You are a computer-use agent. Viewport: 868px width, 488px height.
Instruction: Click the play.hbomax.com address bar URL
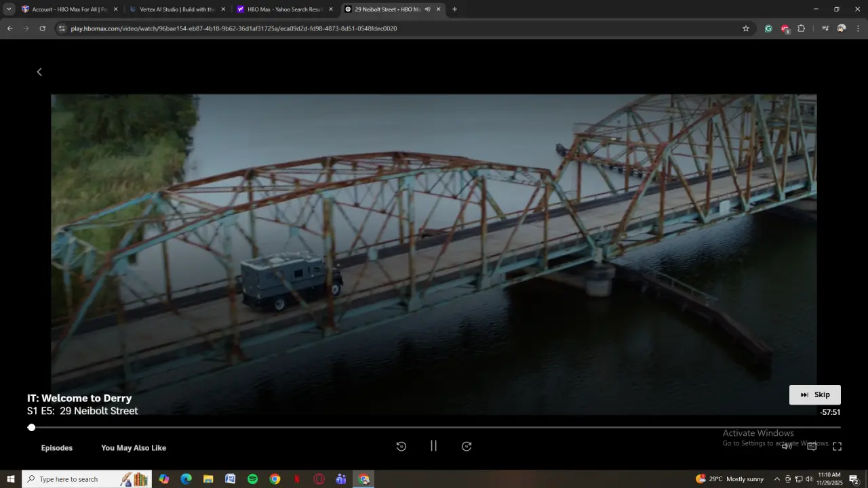pyautogui.click(x=234, y=28)
